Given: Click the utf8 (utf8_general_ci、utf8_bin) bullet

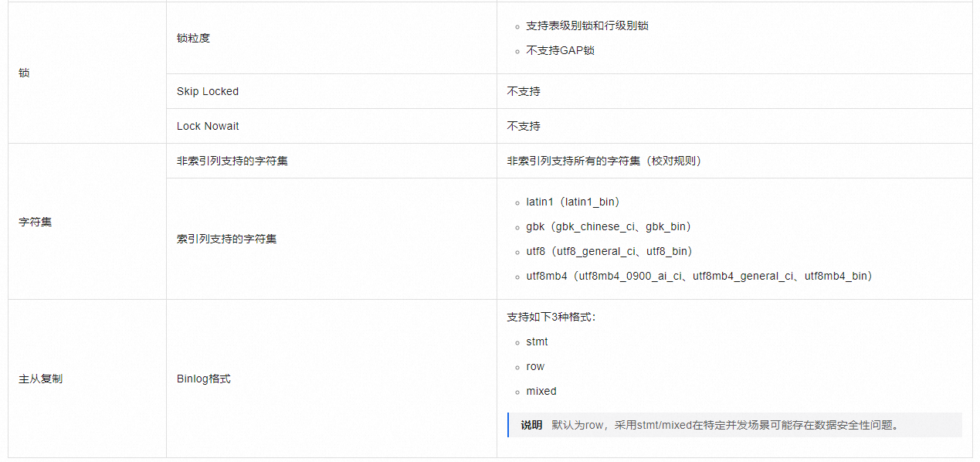Looking at the screenshot, I should 609,251.
